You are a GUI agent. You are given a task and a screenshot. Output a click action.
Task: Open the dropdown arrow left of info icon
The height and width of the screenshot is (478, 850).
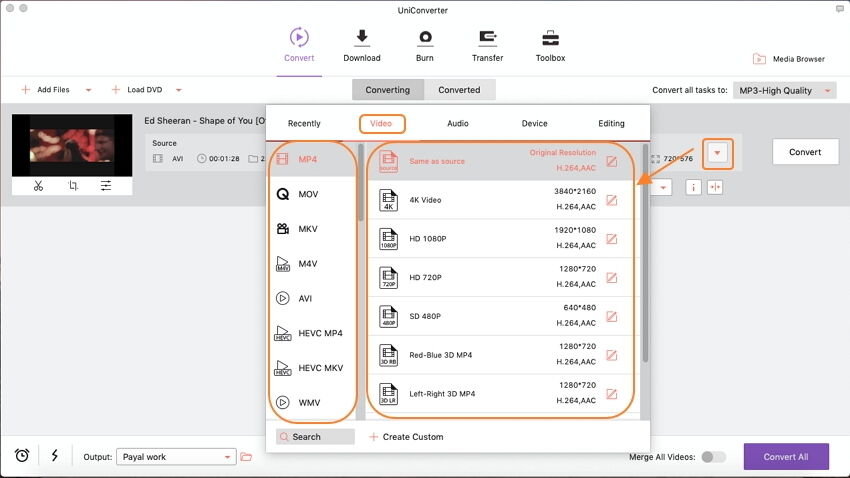click(x=662, y=188)
